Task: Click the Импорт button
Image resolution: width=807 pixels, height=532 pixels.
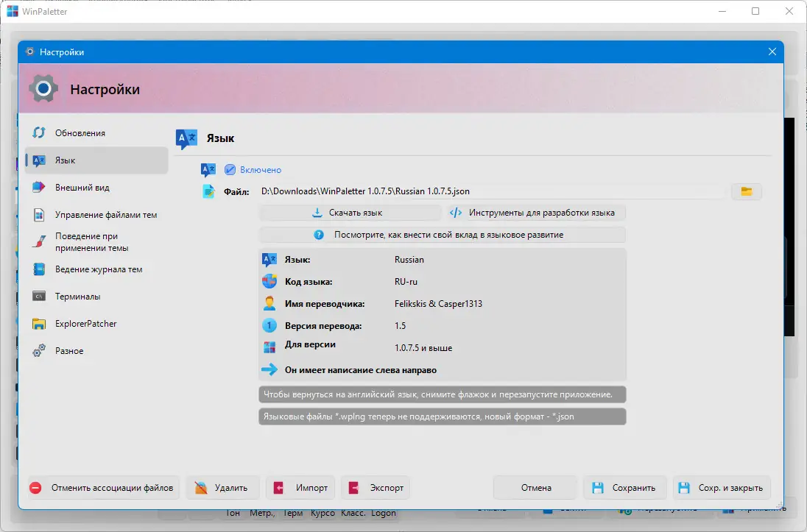Action: point(300,488)
